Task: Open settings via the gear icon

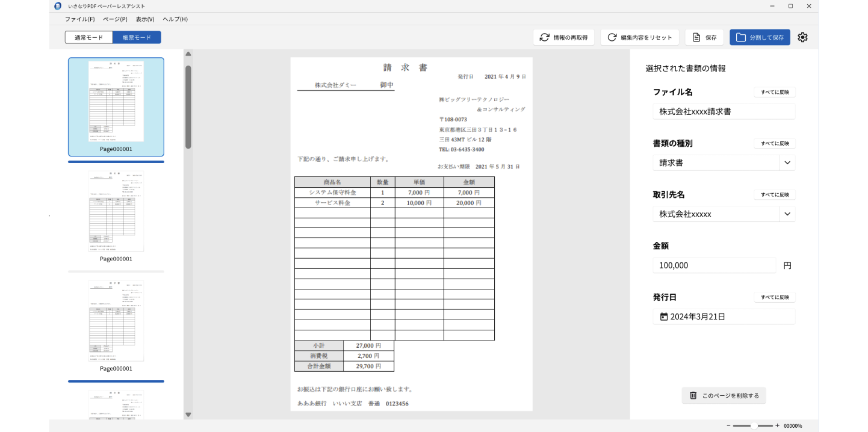Action: [x=803, y=37]
